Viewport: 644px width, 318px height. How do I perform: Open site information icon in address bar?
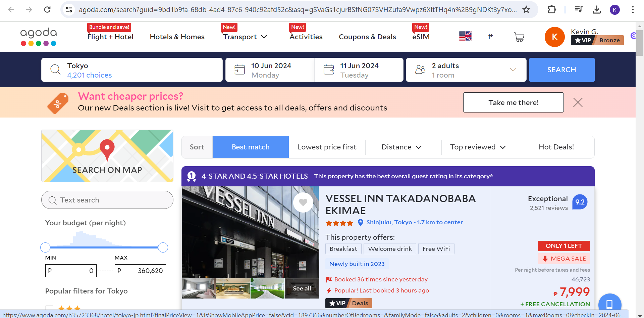[x=69, y=9]
